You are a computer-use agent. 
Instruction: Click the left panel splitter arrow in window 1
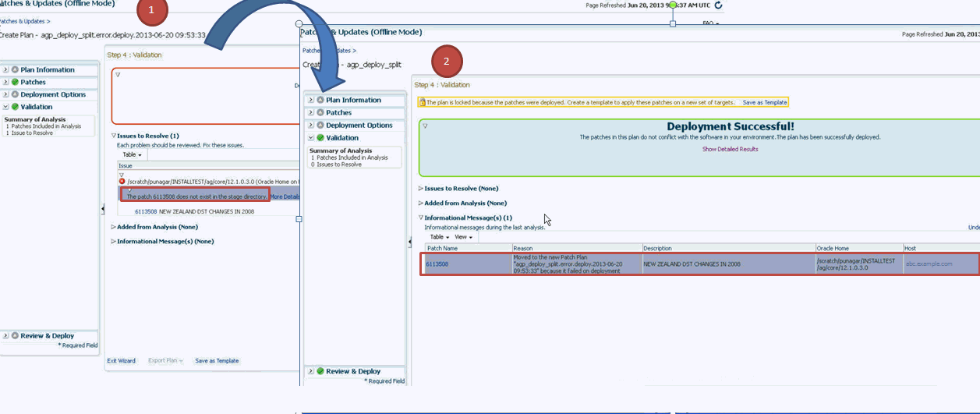click(x=103, y=209)
